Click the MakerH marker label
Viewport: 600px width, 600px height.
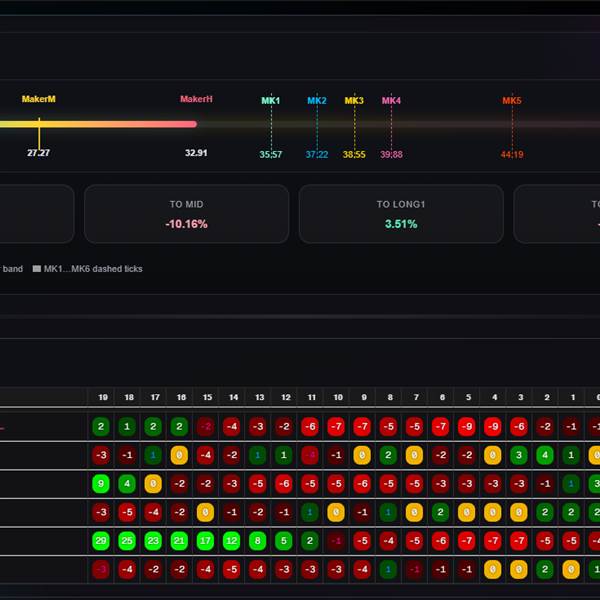pos(196,99)
